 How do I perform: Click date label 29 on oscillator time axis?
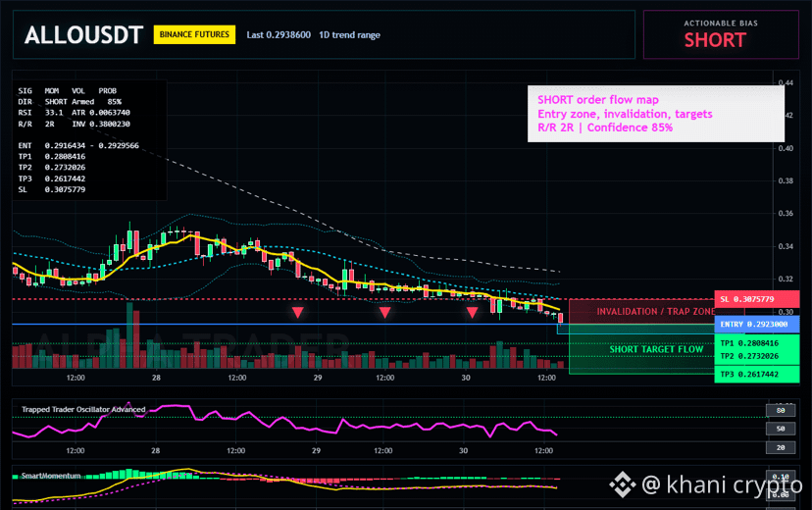click(316, 451)
